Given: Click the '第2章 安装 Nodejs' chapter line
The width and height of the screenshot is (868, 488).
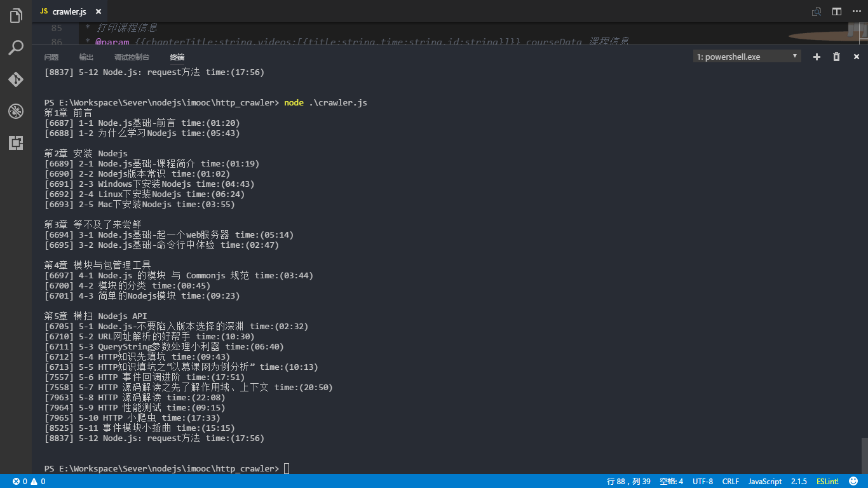Looking at the screenshot, I should [86, 154].
